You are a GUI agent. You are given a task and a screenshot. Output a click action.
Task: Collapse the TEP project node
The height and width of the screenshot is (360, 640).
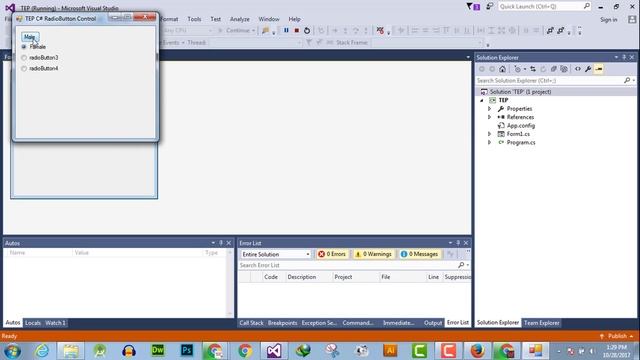click(482, 100)
